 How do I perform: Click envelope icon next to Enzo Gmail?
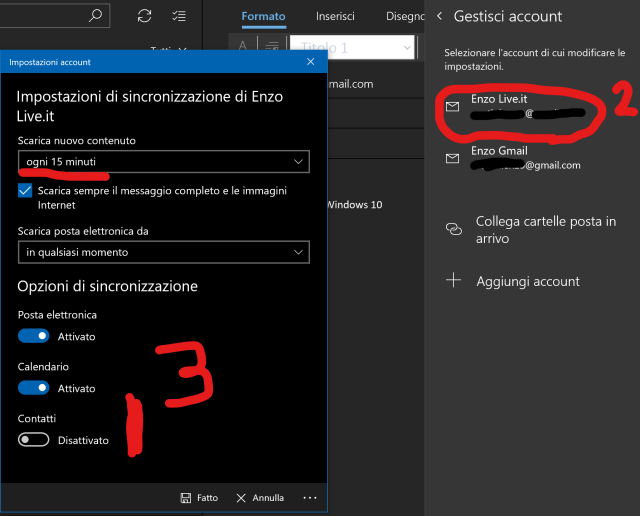[x=453, y=158]
